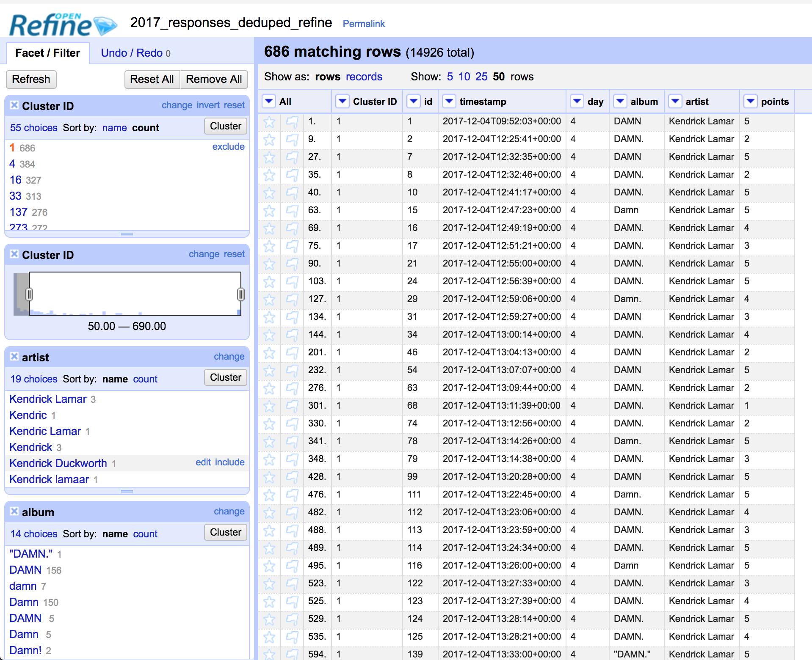The image size is (812, 660).
Task: Close the album facet
Action: [14, 511]
